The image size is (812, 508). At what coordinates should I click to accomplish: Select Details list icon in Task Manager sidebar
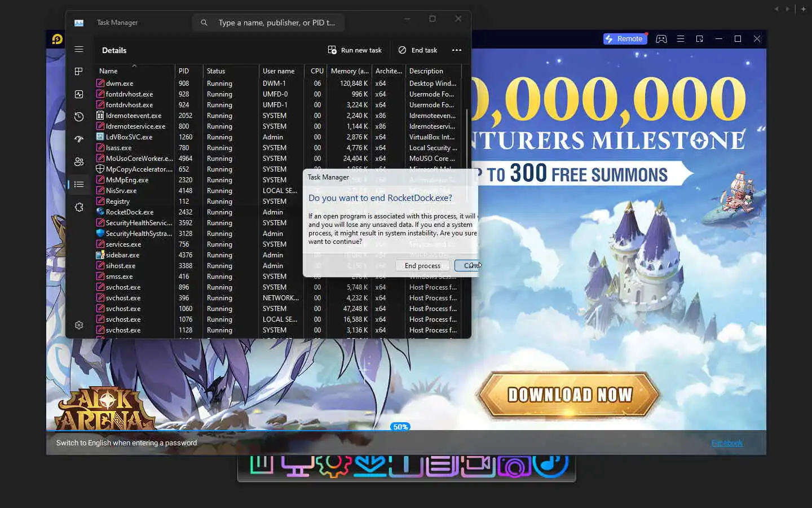(79, 185)
